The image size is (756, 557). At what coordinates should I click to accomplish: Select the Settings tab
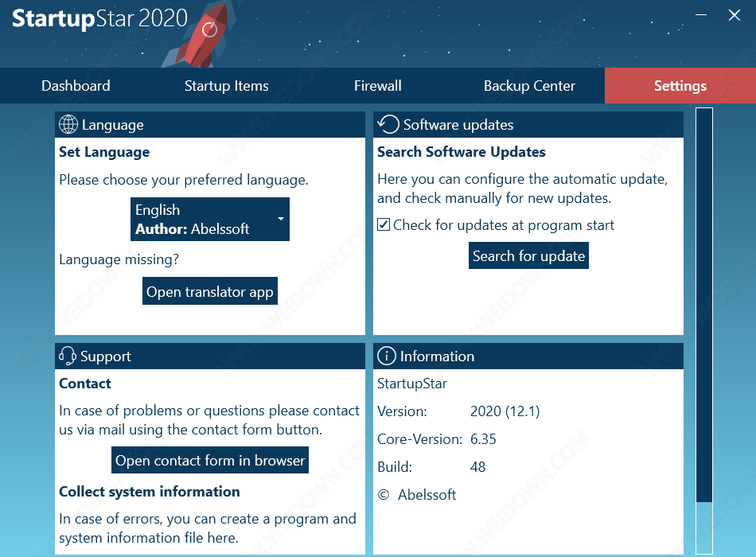pyautogui.click(x=680, y=86)
